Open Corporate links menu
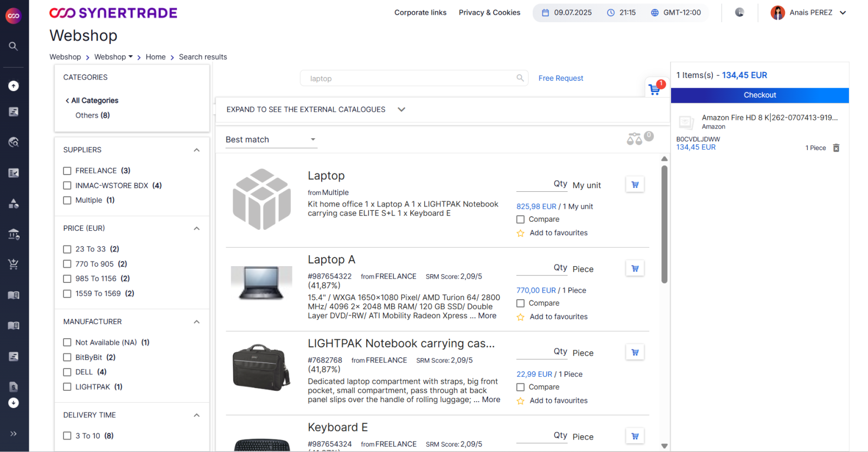Viewport: 868px width, 452px height. [x=420, y=12]
